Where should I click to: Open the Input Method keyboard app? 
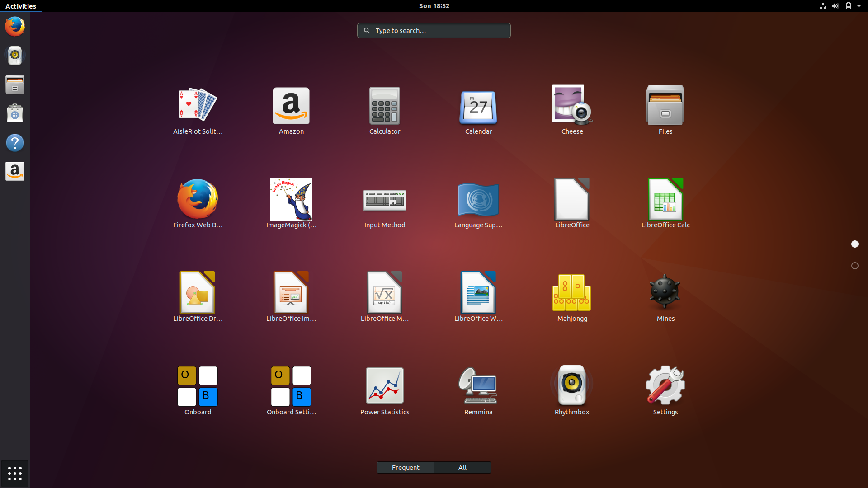coord(385,199)
